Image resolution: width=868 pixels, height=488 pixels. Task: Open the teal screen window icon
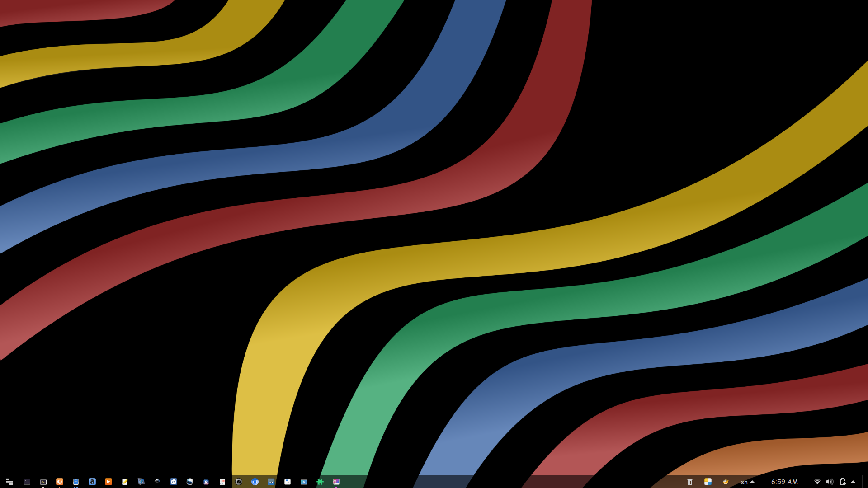pos(304,482)
